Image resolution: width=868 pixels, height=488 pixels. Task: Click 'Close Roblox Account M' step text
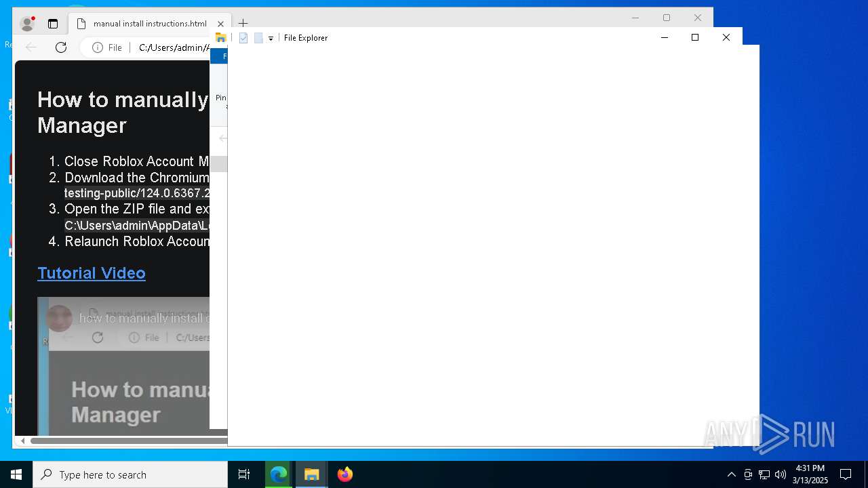coord(136,161)
